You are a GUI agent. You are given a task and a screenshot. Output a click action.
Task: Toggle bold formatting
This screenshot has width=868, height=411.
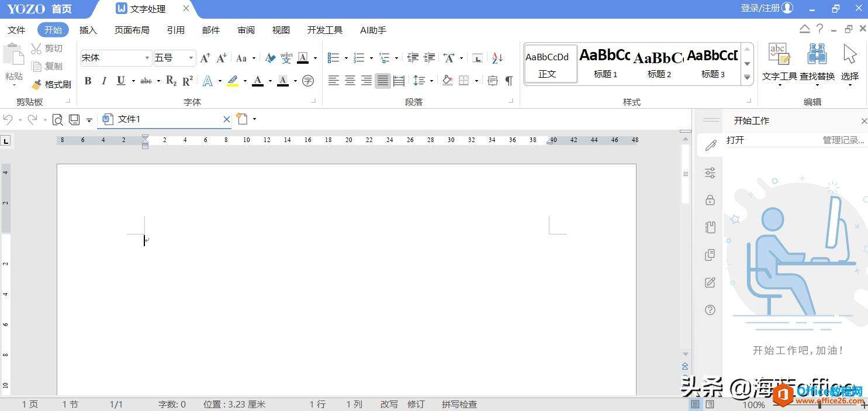coord(88,81)
